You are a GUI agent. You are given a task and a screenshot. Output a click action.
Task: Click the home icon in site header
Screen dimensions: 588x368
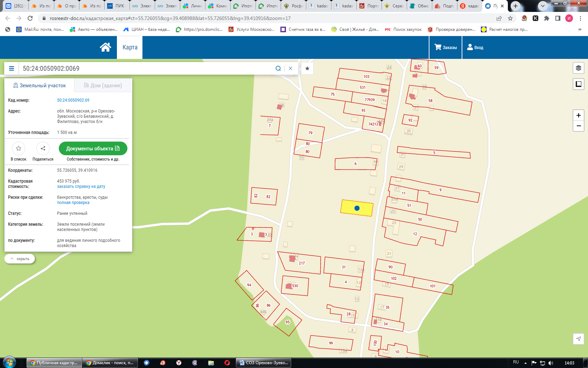point(105,47)
